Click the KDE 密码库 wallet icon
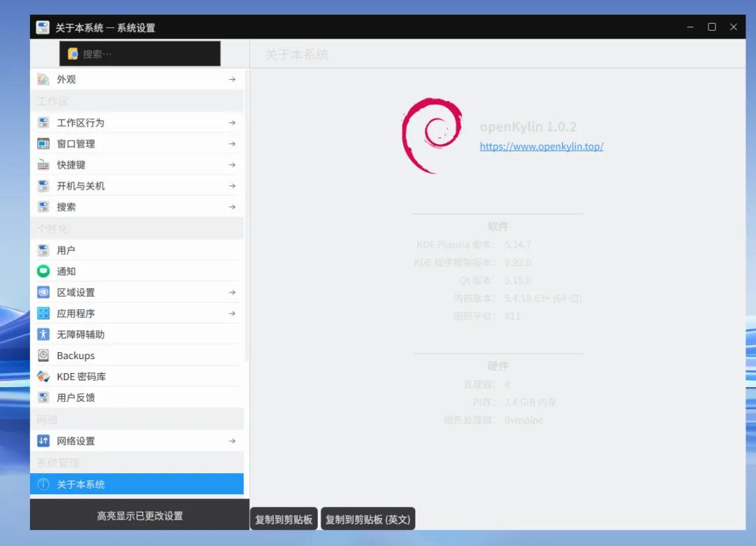Image resolution: width=756 pixels, height=546 pixels. pyautogui.click(x=43, y=377)
